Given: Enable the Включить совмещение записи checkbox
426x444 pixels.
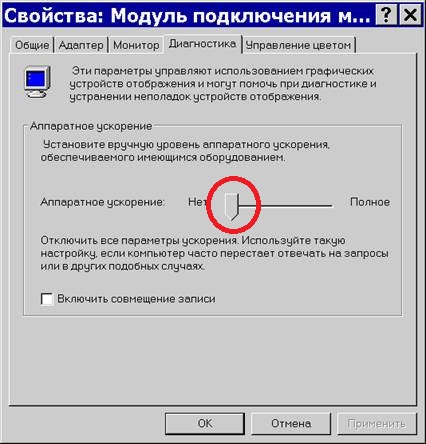Looking at the screenshot, I should (47, 299).
